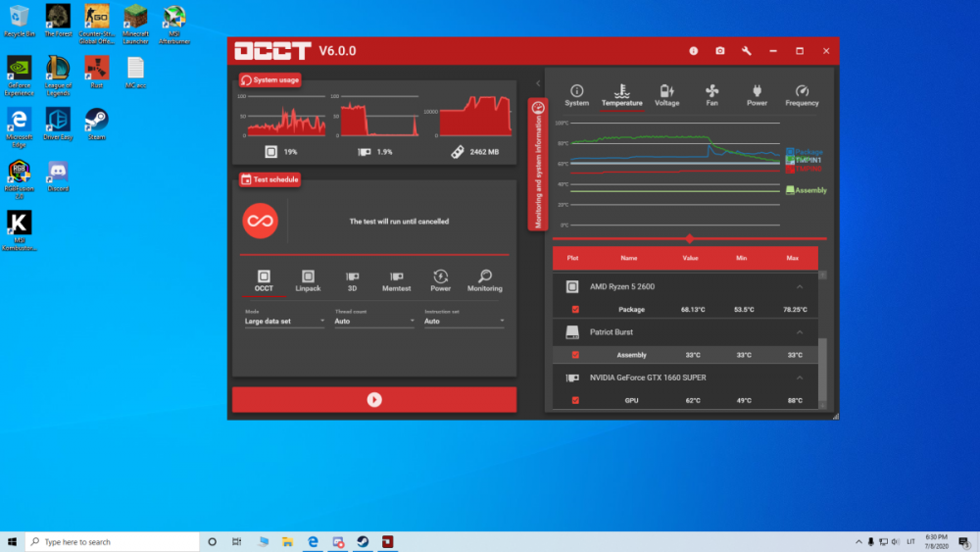Click the GTX 1660 SUPER graphics card icon
This screenshot has height=552, width=980.
(572, 378)
